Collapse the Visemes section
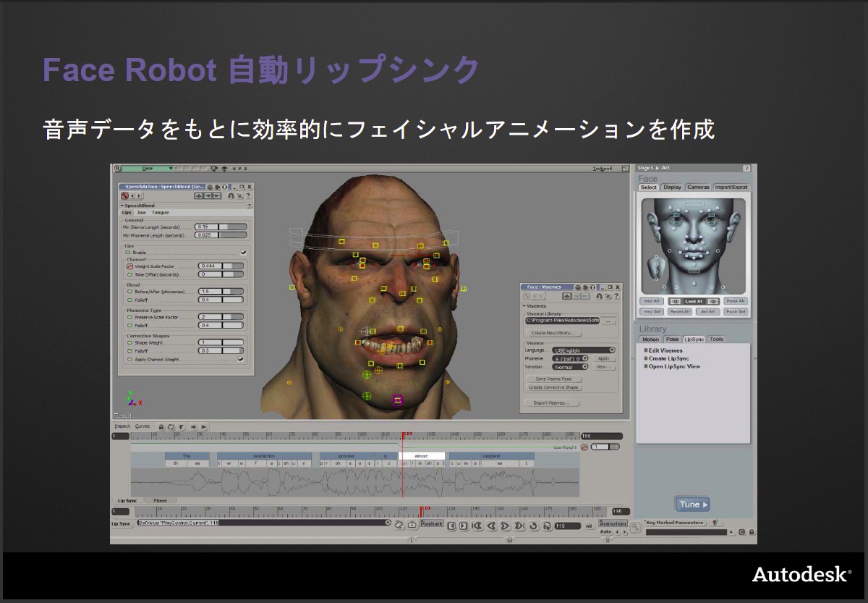This screenshot has width=868, height=603. coord(524,306)
